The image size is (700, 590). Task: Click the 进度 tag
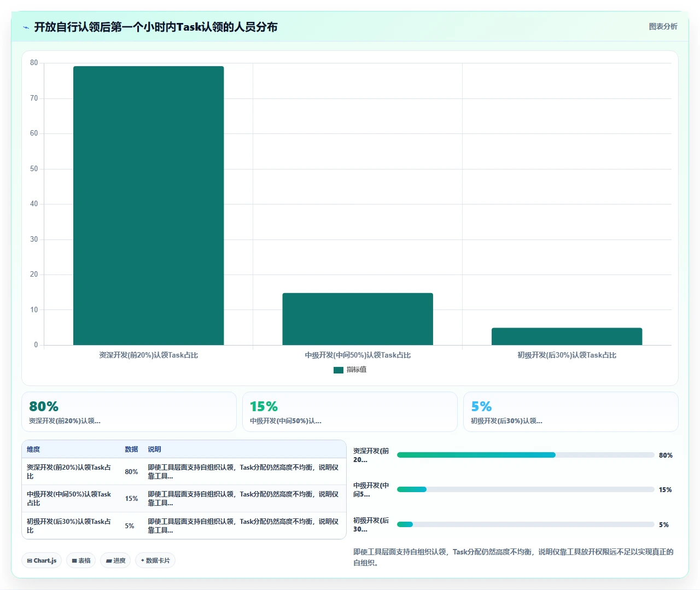pyautogui.click(x=115, y=560)
